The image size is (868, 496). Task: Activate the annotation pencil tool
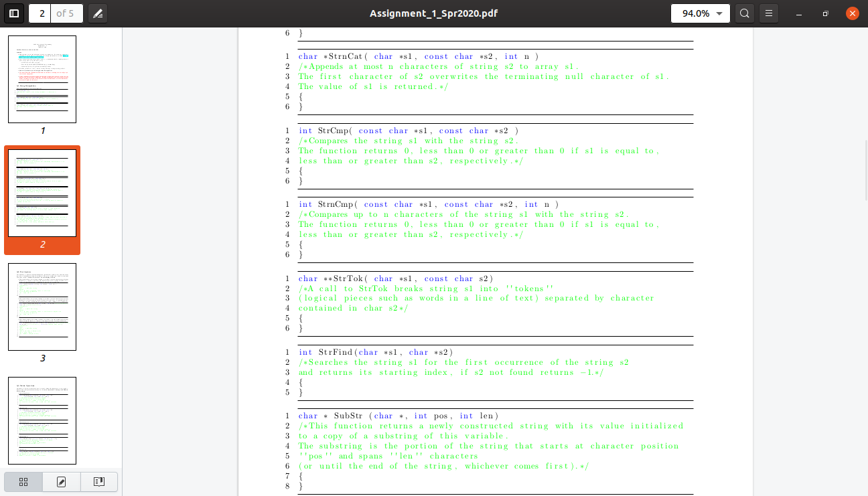[x=98, y=13]
